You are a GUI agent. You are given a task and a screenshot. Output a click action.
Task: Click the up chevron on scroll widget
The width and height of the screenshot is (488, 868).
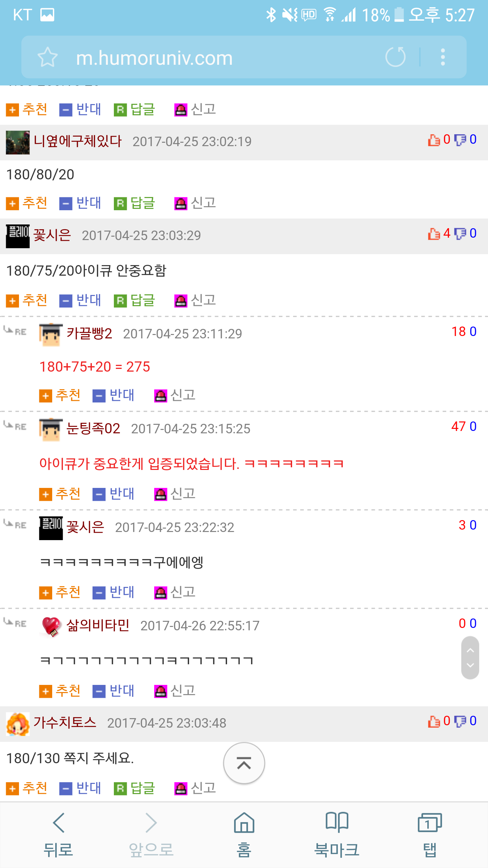tap(470, 650)
